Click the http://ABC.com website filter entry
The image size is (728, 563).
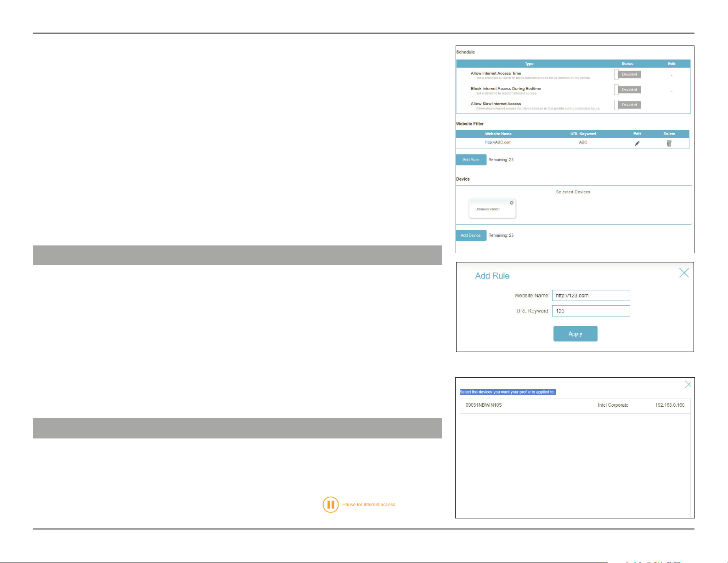pyautogui.click(x=498, y=142)
